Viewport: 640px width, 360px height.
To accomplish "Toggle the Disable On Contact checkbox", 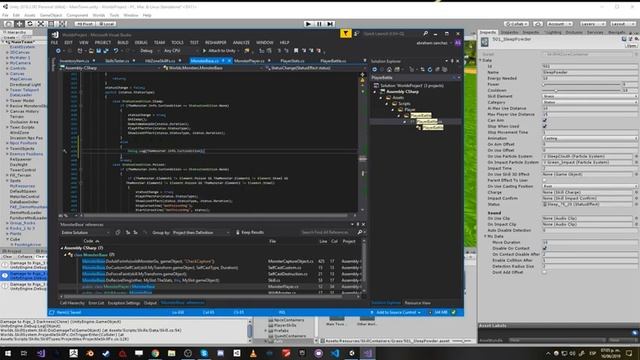I will click(x=544, y=248).
